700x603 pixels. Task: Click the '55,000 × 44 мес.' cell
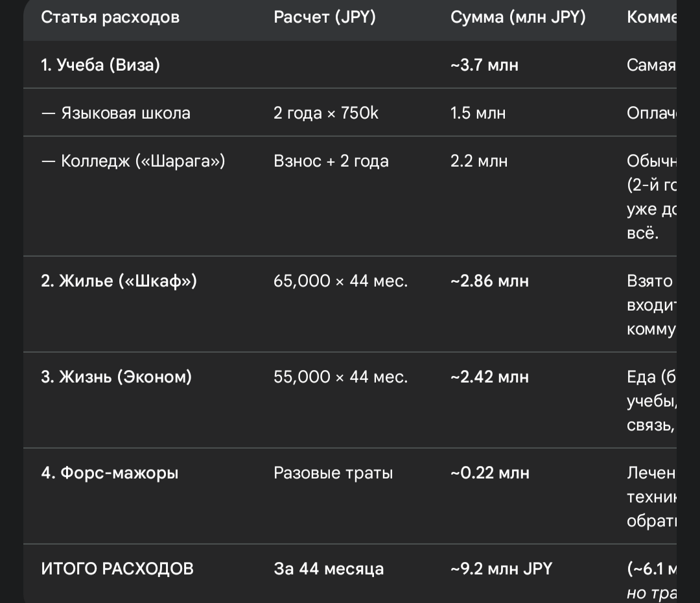[341, 377]
